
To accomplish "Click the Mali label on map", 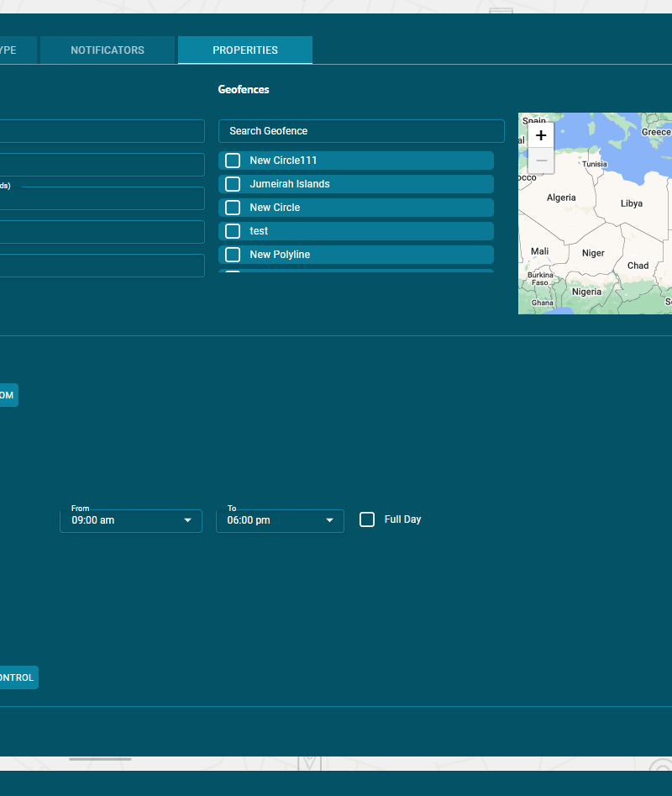I will click(x=539, y=251).
